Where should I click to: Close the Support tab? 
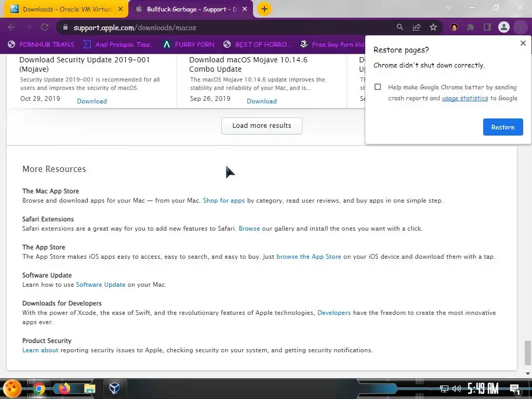point(245,9)
